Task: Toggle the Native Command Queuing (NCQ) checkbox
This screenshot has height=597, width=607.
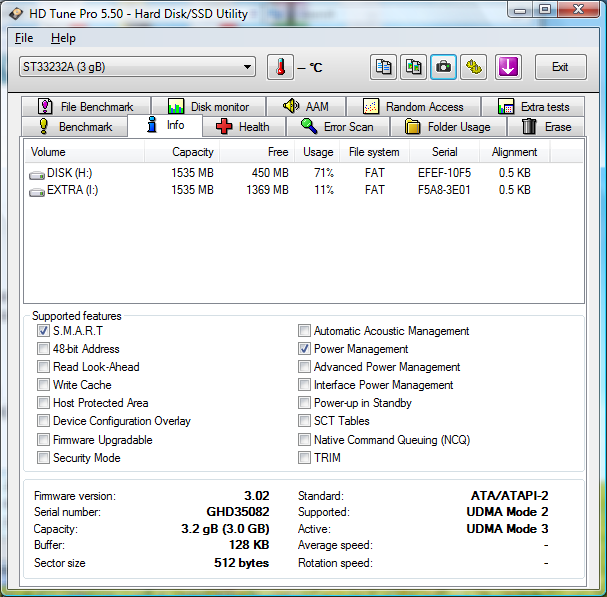Action: coord(304,439)
